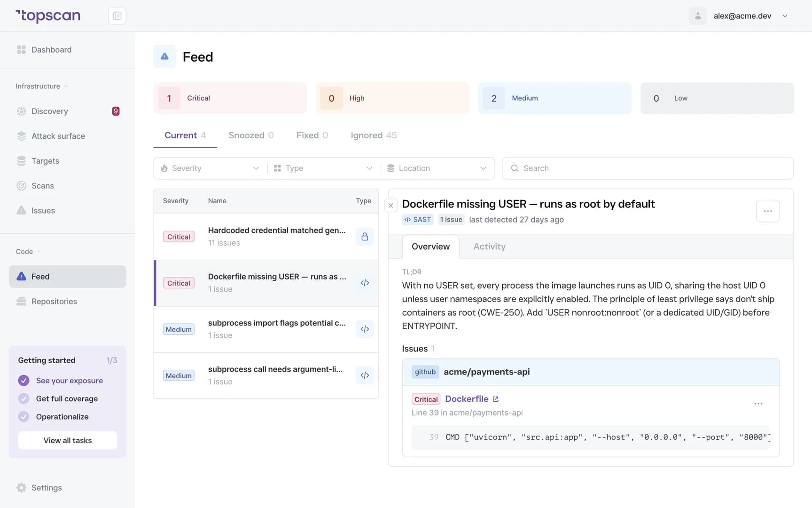Collapse the sidebar with the panel toggle icon
812x508 pixels.
point(117,16)
